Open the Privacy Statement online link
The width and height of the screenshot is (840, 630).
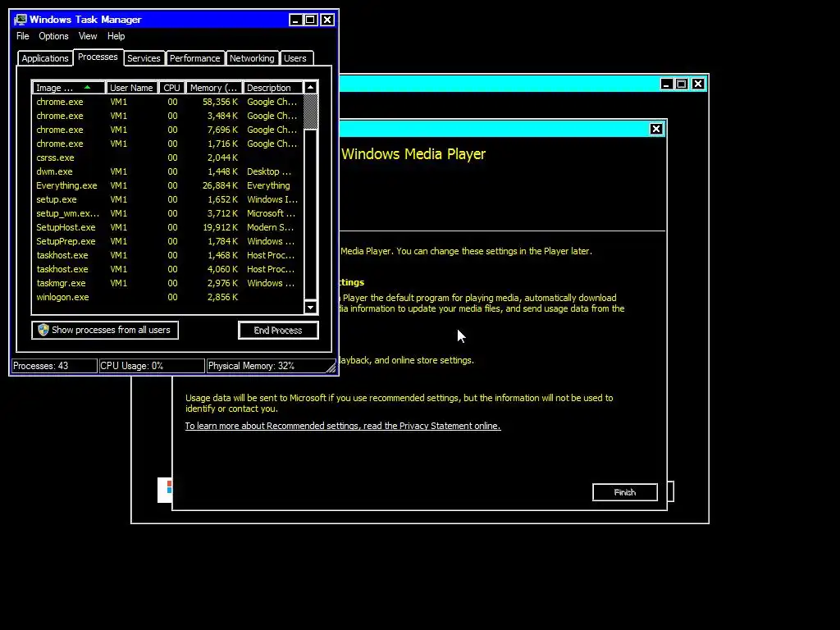[x=343, y=426]
